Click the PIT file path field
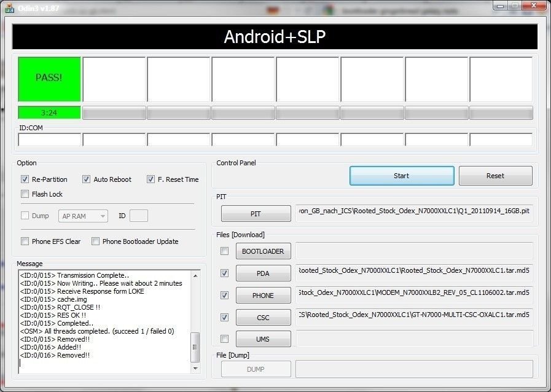The image size is (551, 392). point(414,213)
